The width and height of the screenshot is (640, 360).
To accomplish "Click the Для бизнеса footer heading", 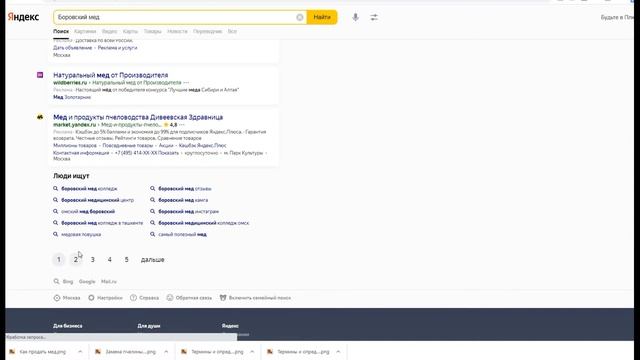I will (68, 326).
